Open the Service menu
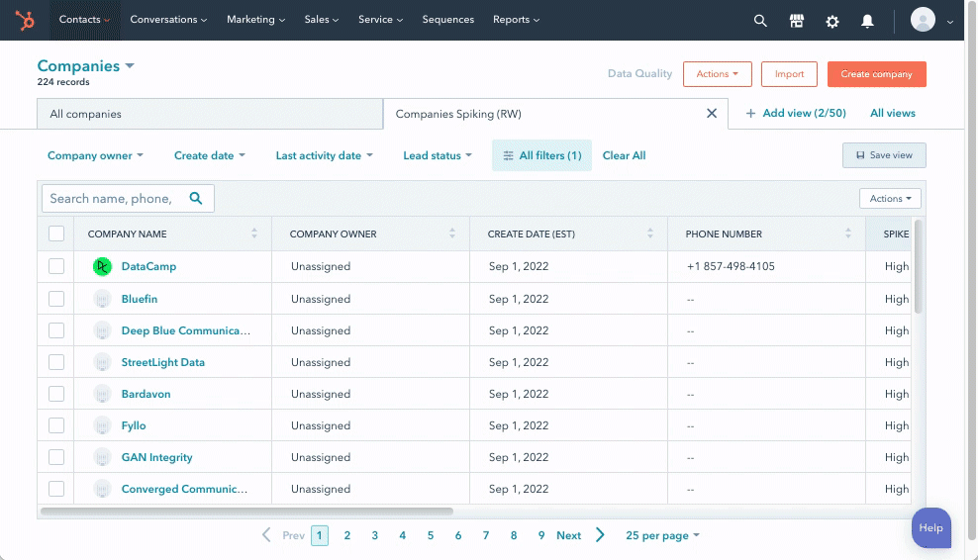Screen dimensions: 978x560 tap(380, 20)
